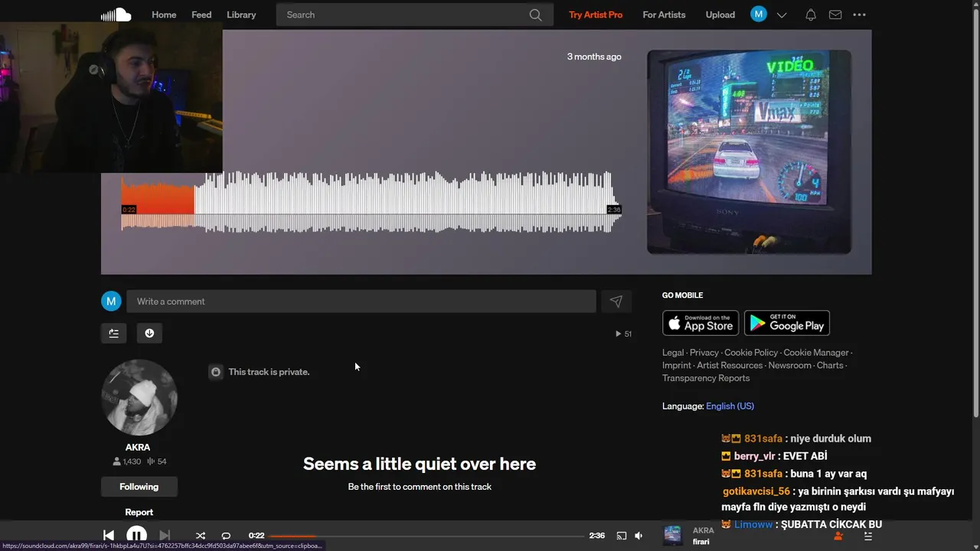Open the AKRA artist name link

pos(138,447)
